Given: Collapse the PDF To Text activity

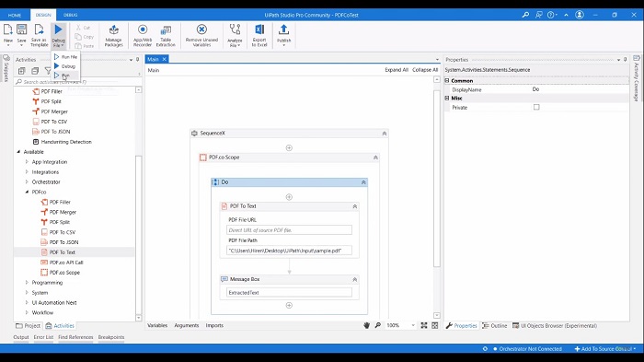Looking at the screenshot, I should click(355, 206).
